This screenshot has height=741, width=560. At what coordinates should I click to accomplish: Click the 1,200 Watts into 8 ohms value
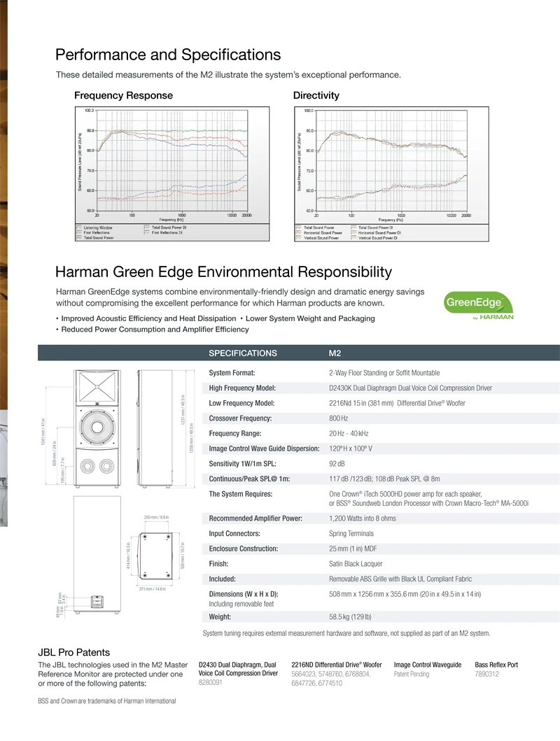[363, 518]
